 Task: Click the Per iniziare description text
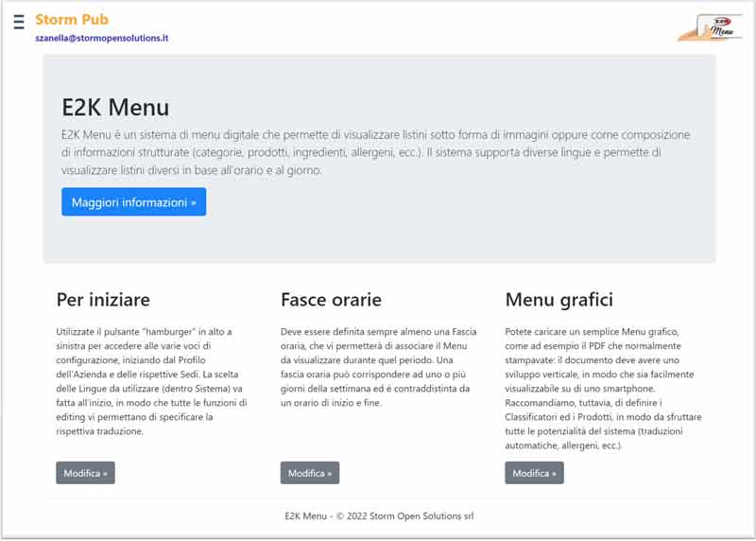pyautogui.click(x=151, y=380)
